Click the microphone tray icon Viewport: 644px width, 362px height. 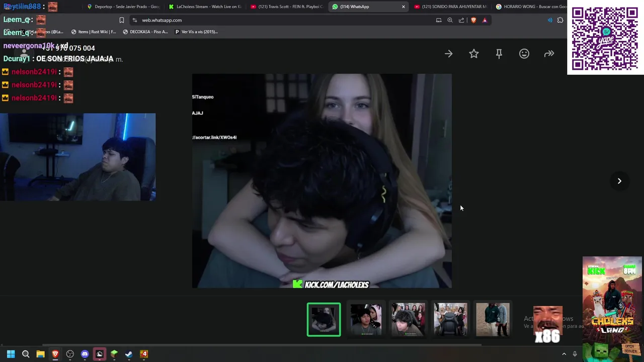(x=575, y=354)
